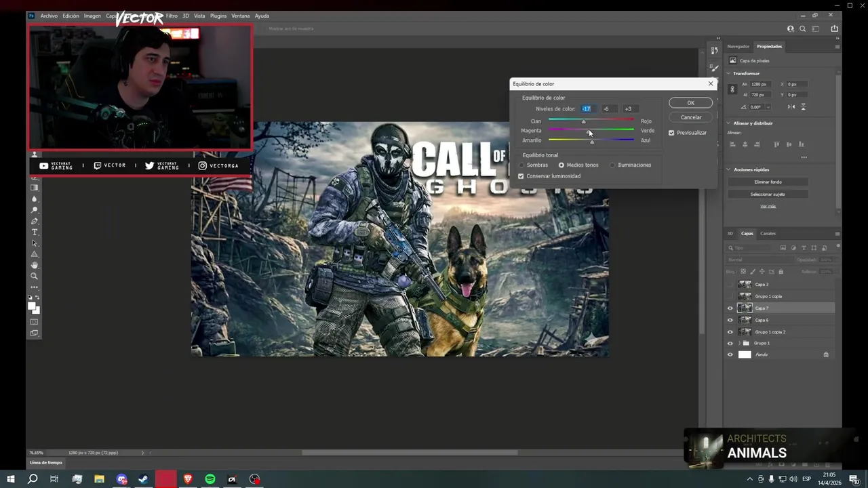Filter layers by type layer icon
This screenshot has width=868, height=488.
[804, 248]
